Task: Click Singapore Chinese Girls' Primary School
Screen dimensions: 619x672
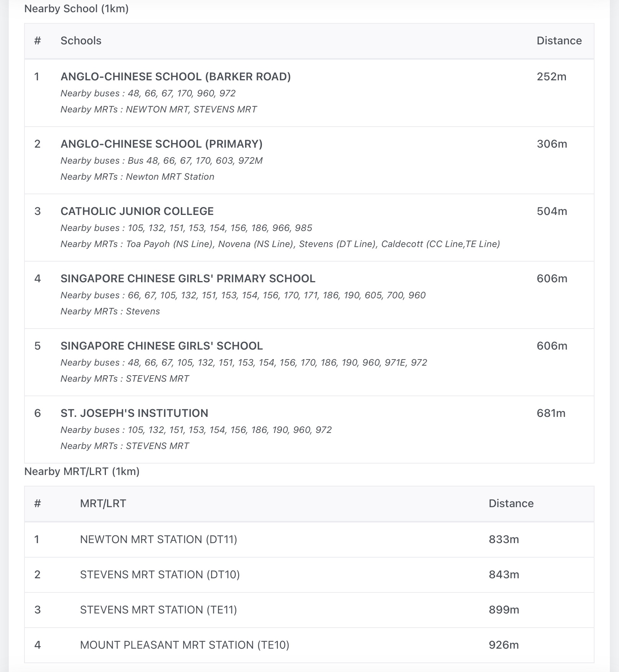Action: [x=188, y=278]
